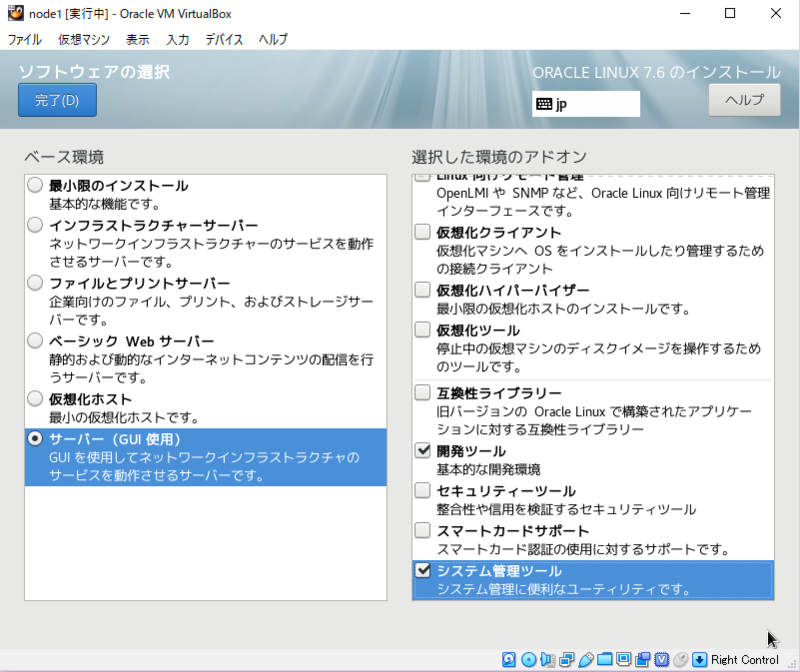The height and width of the screenshot is (672, 800).
Task: Check 仮想化ハイパーバイザー add-on
Action: pyautogui.click(x=422, y=289)
